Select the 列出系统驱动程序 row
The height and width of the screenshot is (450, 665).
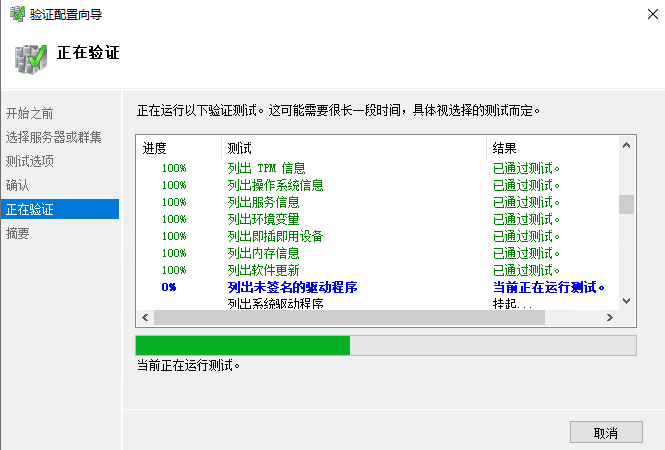(377, 303)
